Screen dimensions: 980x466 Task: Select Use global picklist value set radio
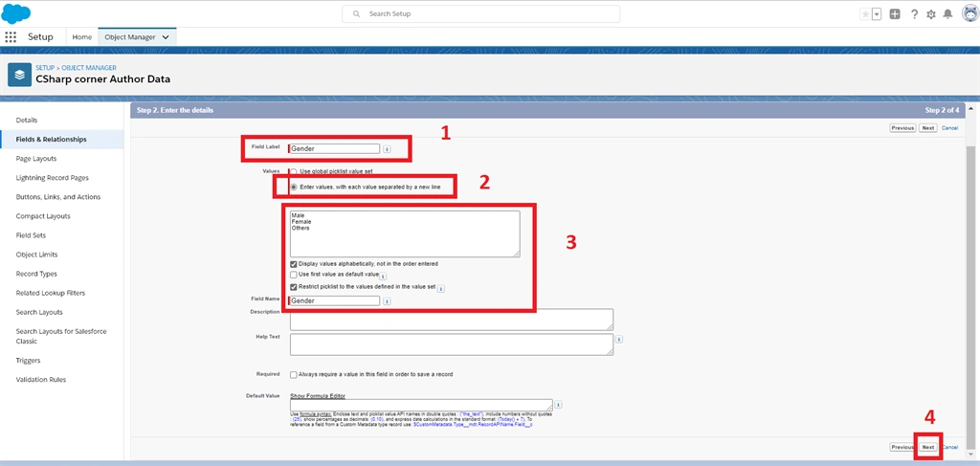tap(293, 171)
